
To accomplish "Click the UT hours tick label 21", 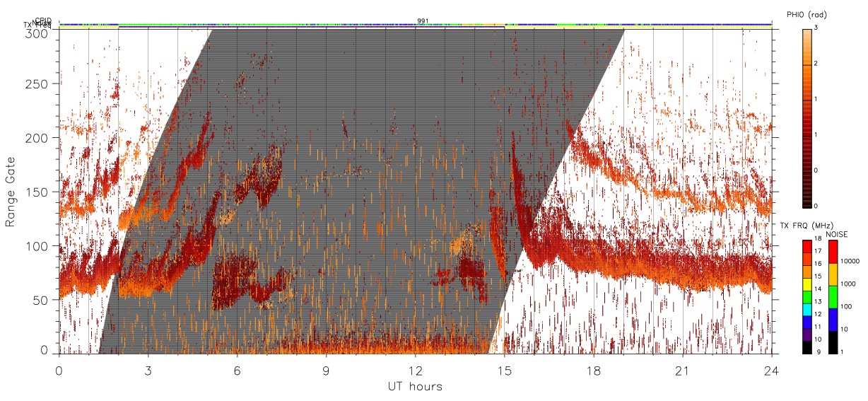I will click(x=683, y=371).
